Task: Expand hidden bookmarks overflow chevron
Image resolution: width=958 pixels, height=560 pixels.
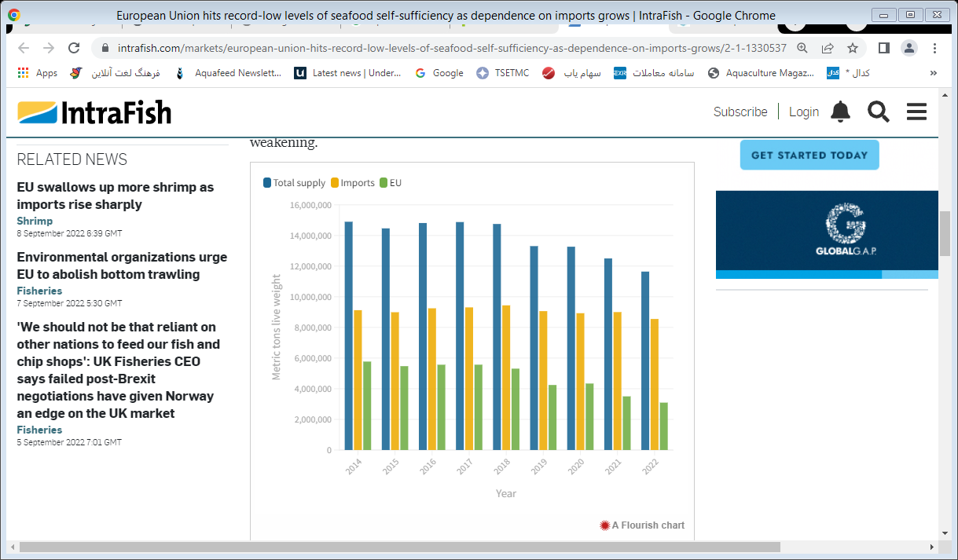Action: point(934,73)
